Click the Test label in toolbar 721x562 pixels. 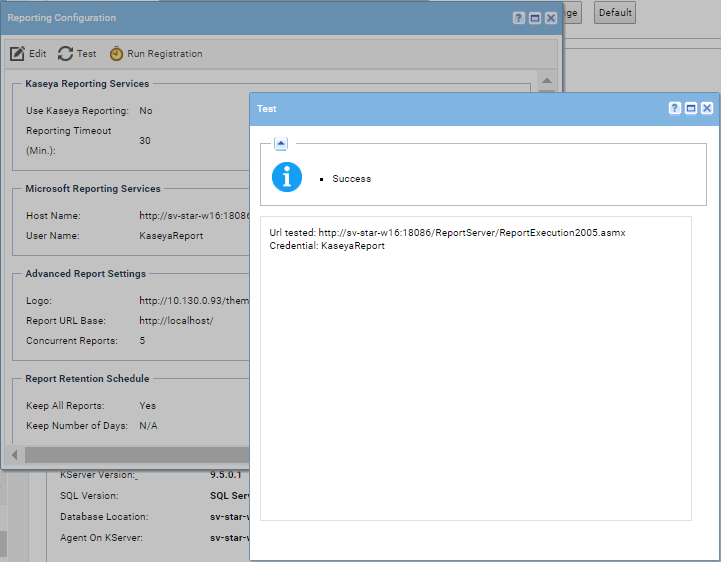[x=86, y=54]
